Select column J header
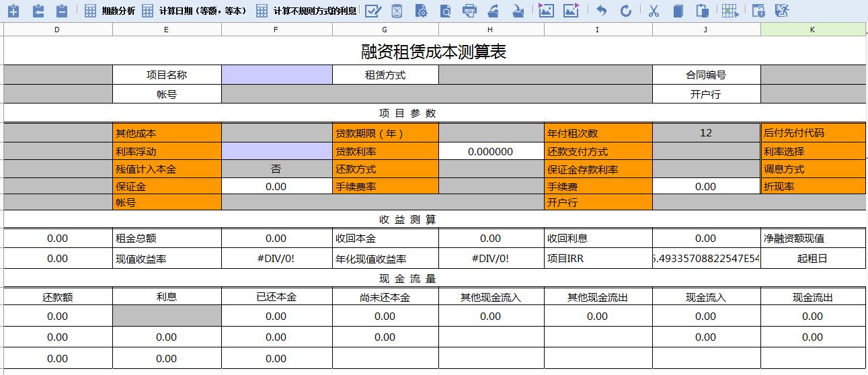Image resolution: width=868 pixels, height=375 pixels. coord(706,30)
